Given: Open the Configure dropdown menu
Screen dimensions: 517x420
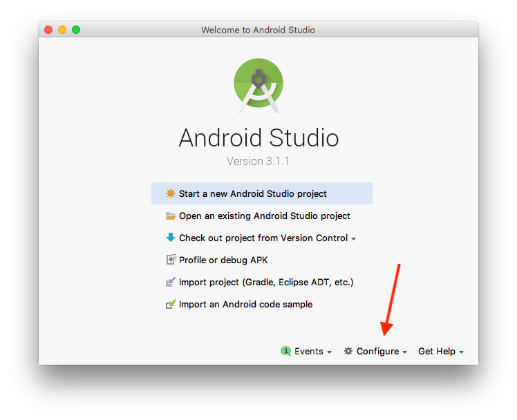Looking at the screenshot, I should tap(375, 351).
